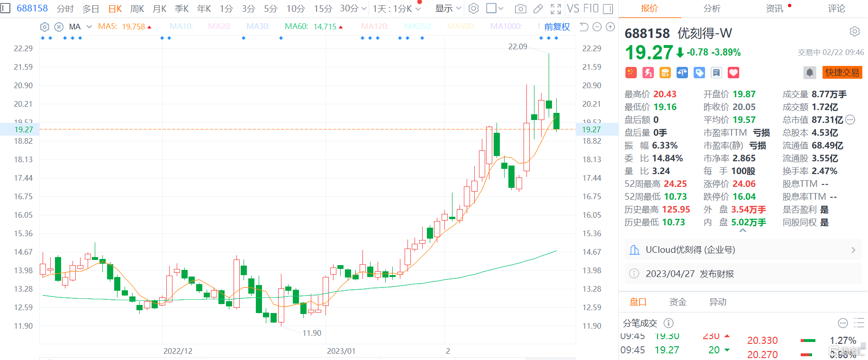
Task: Click the China flag market icon
Action: click(x=631, y=73)
